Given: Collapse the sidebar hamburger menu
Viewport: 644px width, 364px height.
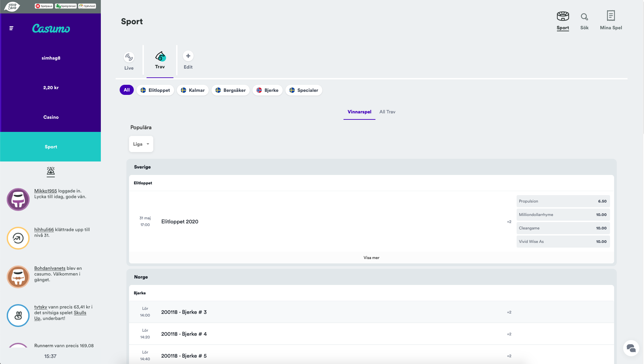Looking at the screenshot, I should click(x=11, y=28).
